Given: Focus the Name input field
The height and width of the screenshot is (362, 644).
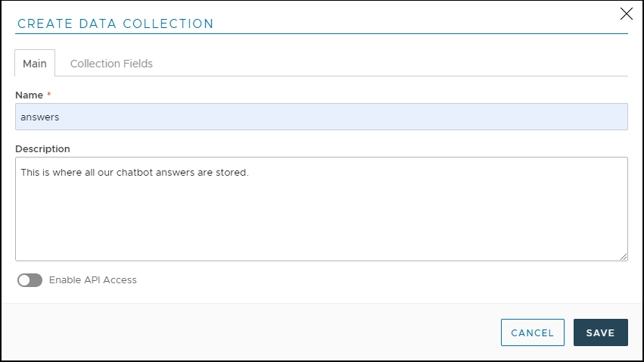Looking at the screenshot, I should tap(321, 117).
